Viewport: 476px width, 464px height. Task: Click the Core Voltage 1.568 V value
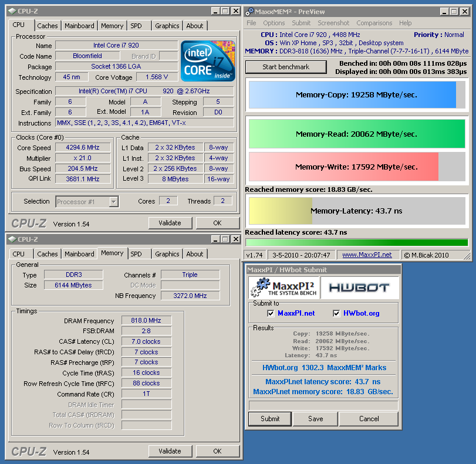coord(157,77)
